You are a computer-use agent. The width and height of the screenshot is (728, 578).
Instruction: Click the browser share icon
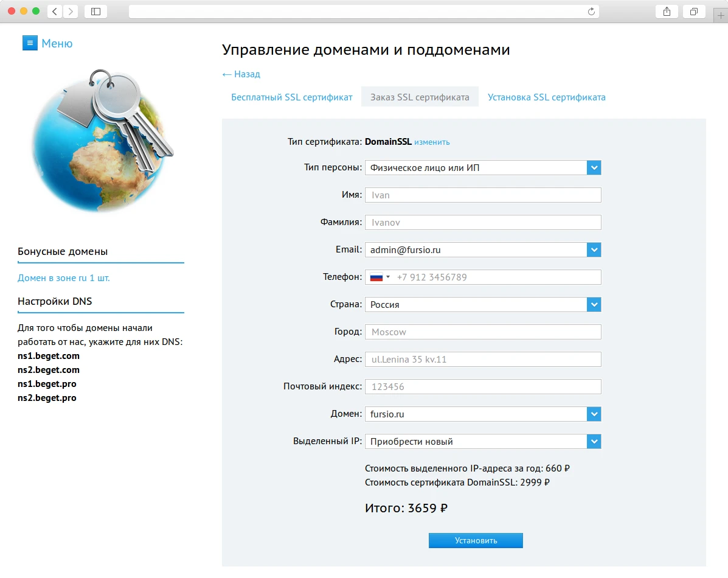click(667, 11)
